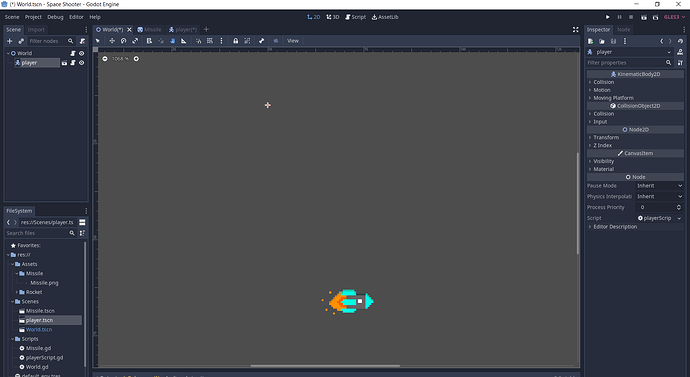Screen dimensions: 690x377
Task: Activate the Pan Mode hand tool
Action: 172,41
